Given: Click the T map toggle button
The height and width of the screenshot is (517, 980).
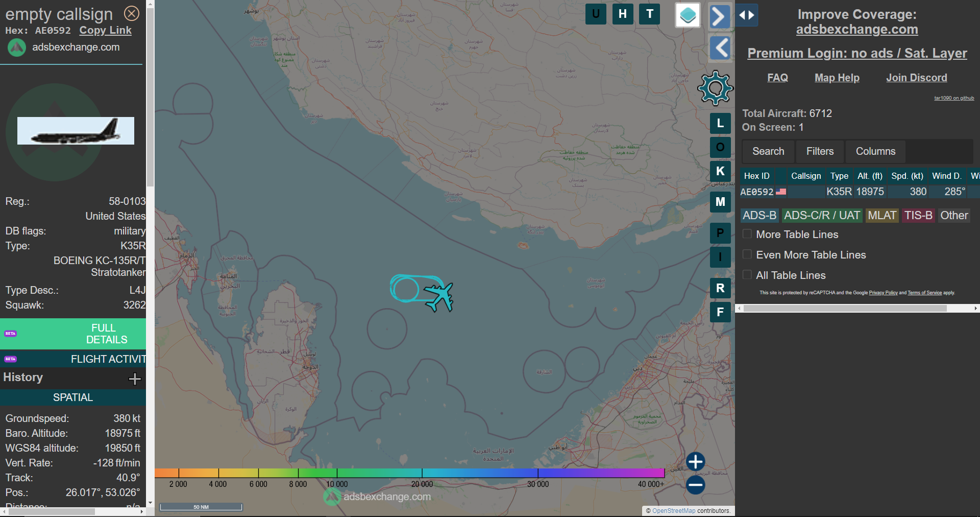Looking at the screenshot, I should tap(650, 14).
